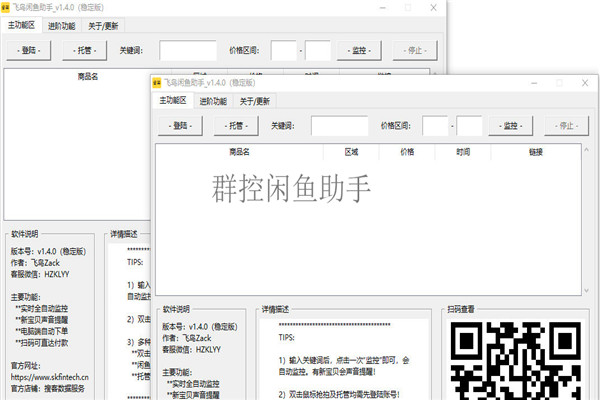Focus minimum price field in back window
600x400 pixels.
click(284, 50)
